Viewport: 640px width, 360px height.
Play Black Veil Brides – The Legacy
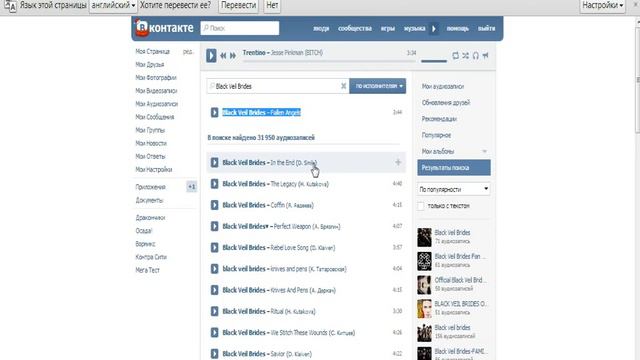[x=214, y=184]
